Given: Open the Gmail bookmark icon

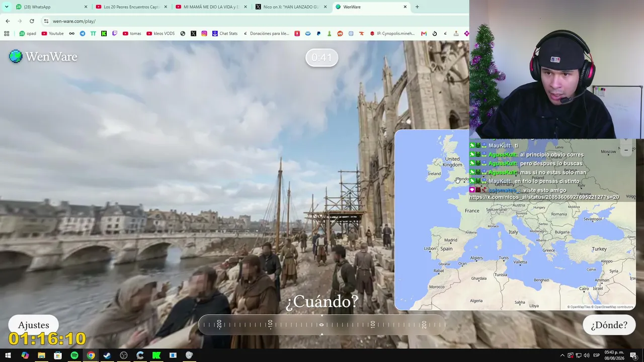Looking at the screenshot, I should click(424, 34).
